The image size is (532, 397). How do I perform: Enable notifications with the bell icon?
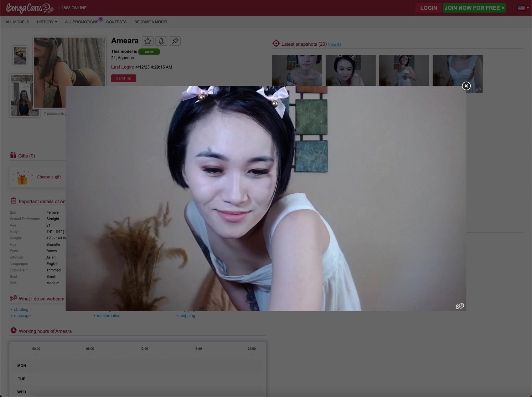(x=161, y=41)
